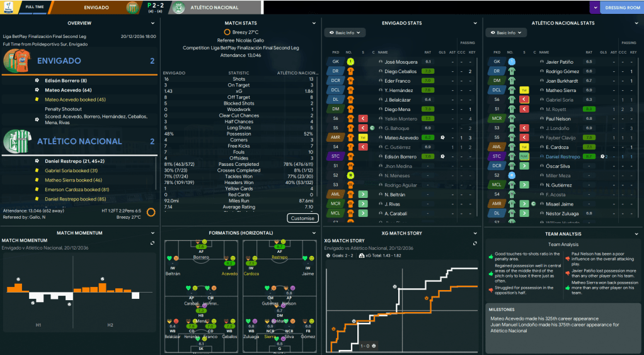Screen dimensions: 644x355
Task: Click the Envigado orange kit image in overview
Action: 17,61
